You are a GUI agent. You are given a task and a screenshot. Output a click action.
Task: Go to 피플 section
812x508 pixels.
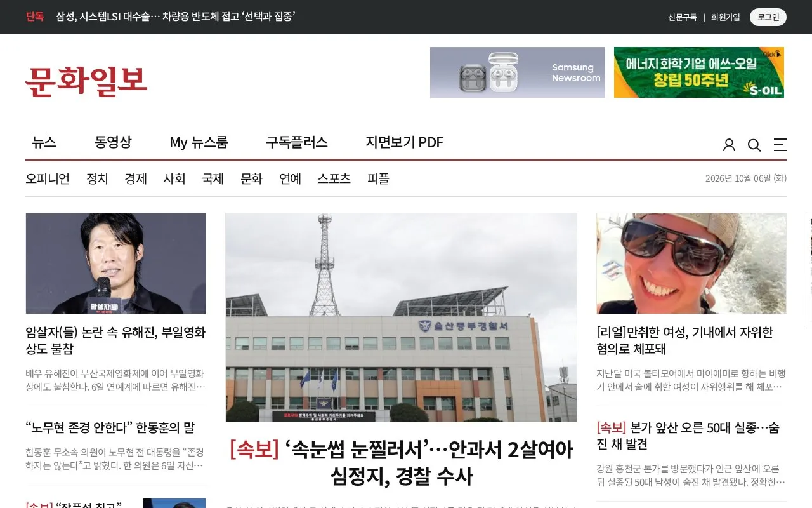coord(378,179)
